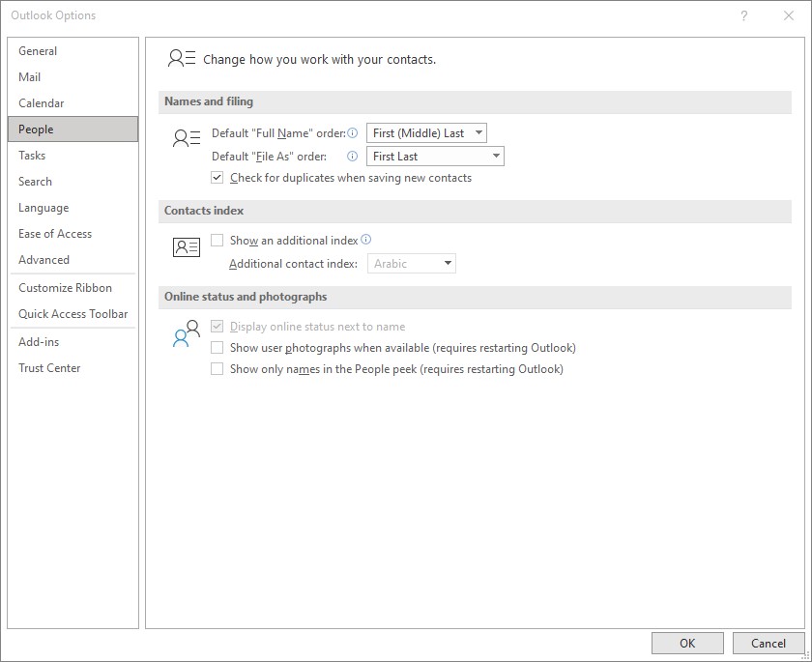Open the Customize Ribbon category
Viewport: 812px width, 662px height.
(73, 288)
